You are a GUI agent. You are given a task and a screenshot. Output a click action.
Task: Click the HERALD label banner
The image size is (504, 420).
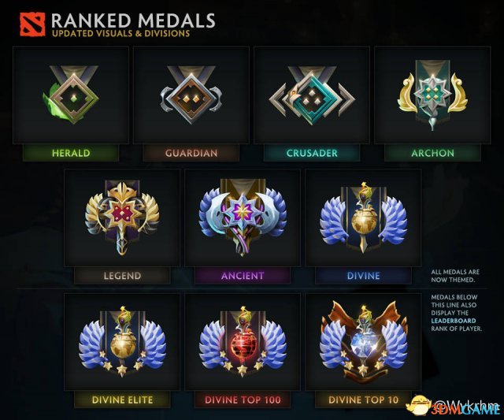pos(71,153)
